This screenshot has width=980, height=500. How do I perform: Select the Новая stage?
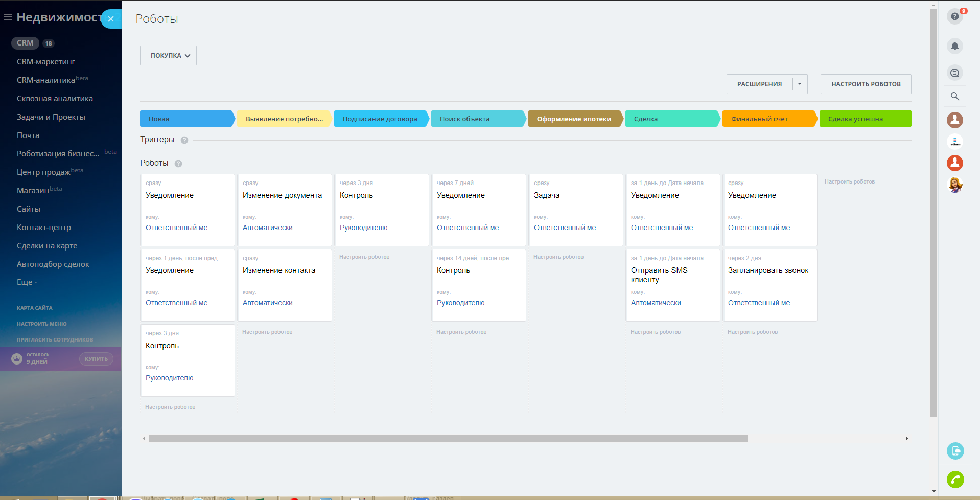(187, 119)
